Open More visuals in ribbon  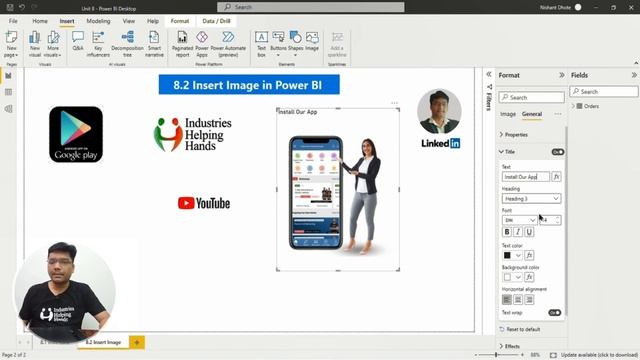click(x=53, y=44)
